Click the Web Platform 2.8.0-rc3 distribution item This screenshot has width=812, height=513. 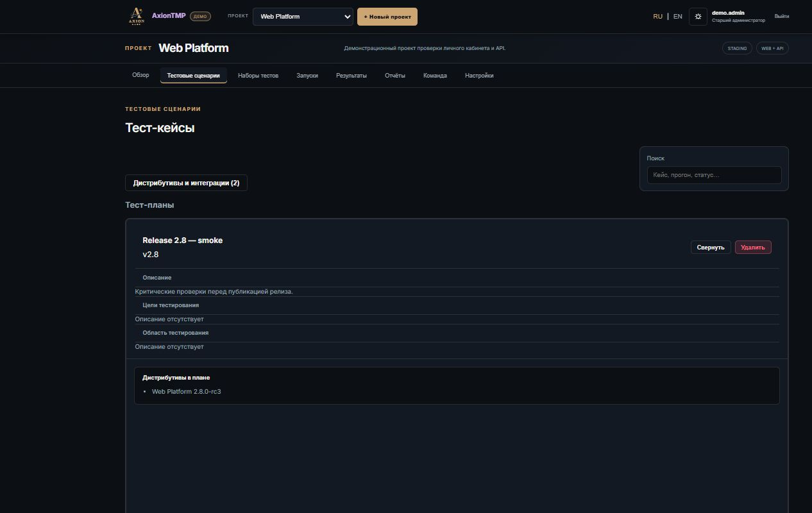186,391
